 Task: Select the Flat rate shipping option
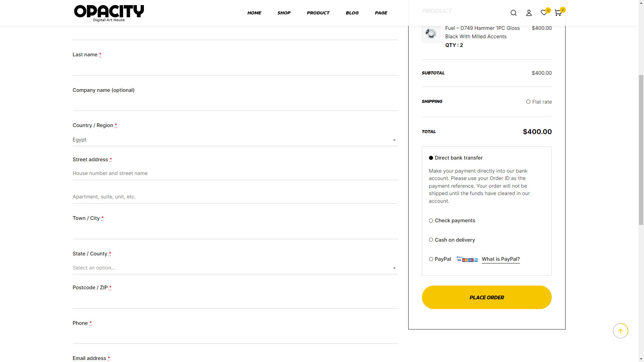tap(528, 102)
